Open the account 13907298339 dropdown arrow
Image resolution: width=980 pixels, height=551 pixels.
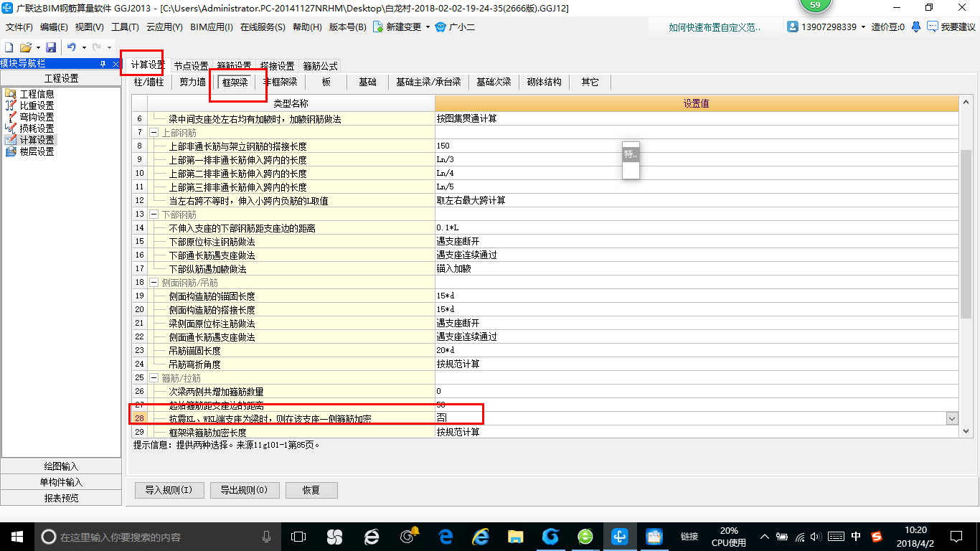click(863, 27)
